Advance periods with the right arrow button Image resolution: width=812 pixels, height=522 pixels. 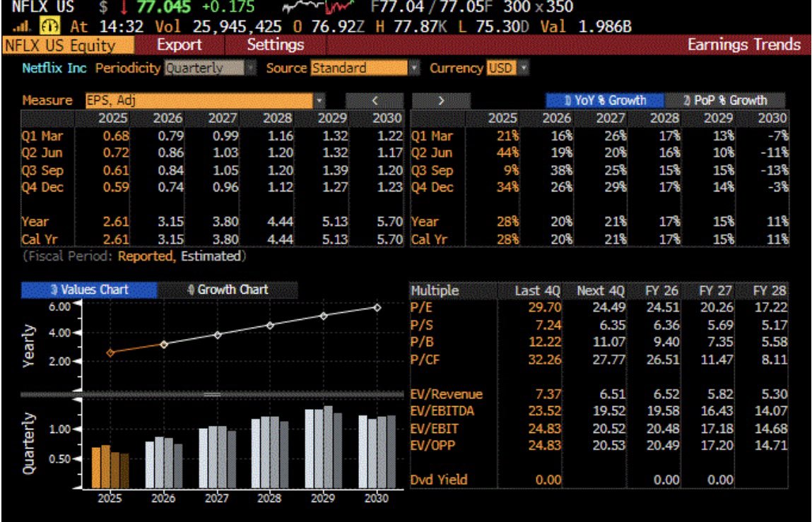point(441,100)
